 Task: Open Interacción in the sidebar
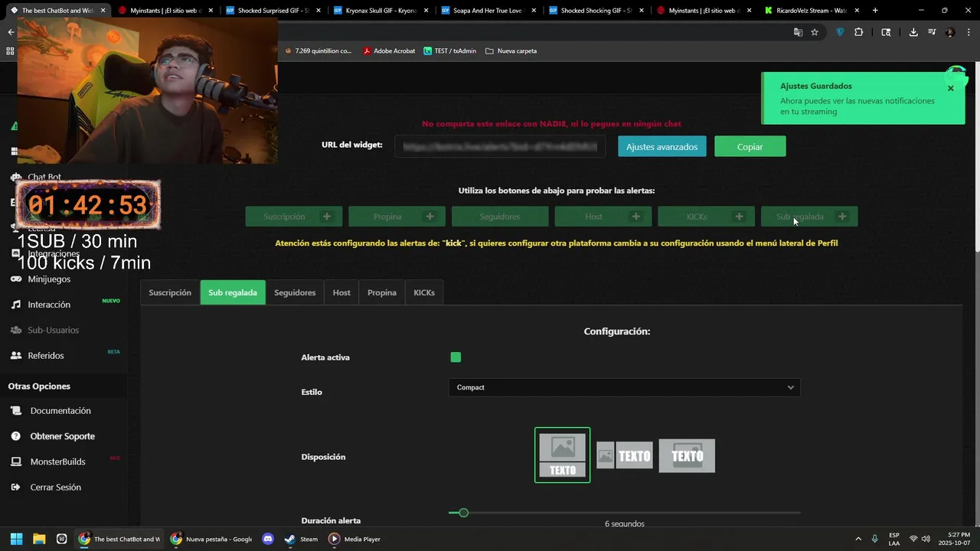coord(49,305)
